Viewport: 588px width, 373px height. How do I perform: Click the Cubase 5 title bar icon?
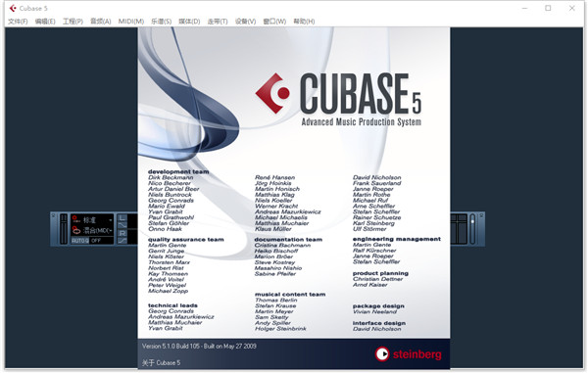13,8
